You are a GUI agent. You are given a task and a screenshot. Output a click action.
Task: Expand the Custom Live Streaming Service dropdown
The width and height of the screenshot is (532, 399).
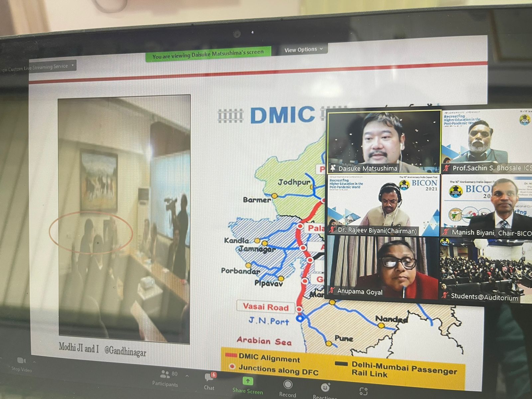point(38,67)
